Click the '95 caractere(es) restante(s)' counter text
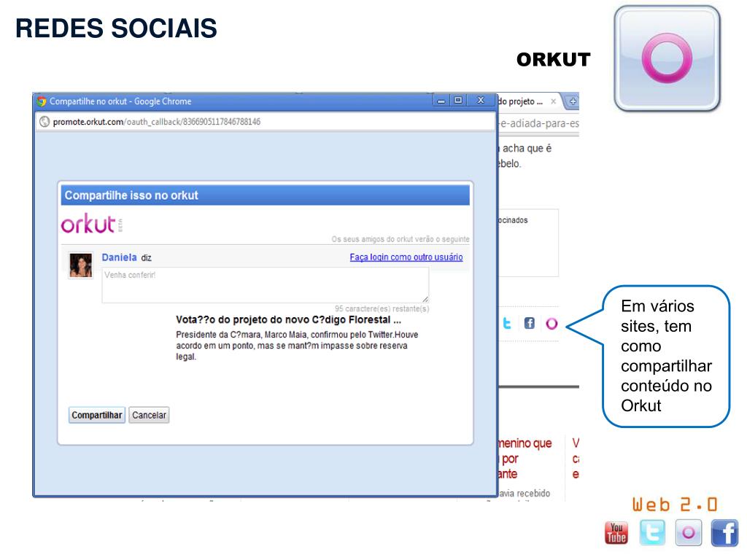747x560 pixels. coord(382,309)
